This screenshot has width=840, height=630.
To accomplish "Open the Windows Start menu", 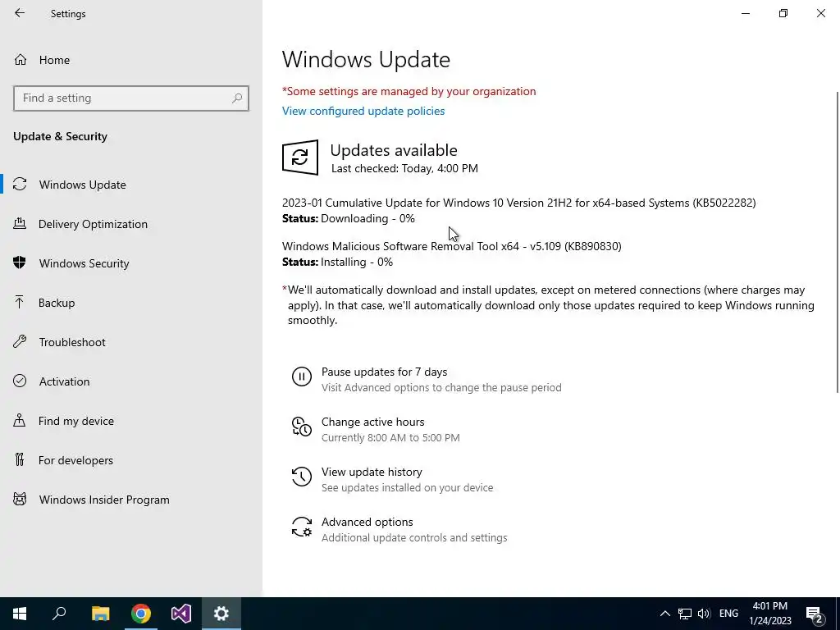I will pos(20,614).
